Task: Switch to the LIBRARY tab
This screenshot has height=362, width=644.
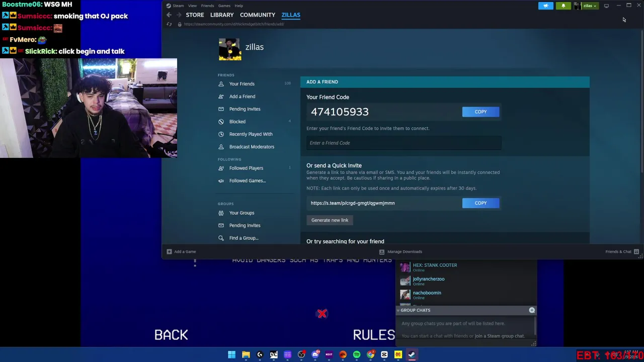Action: (222, 15)
